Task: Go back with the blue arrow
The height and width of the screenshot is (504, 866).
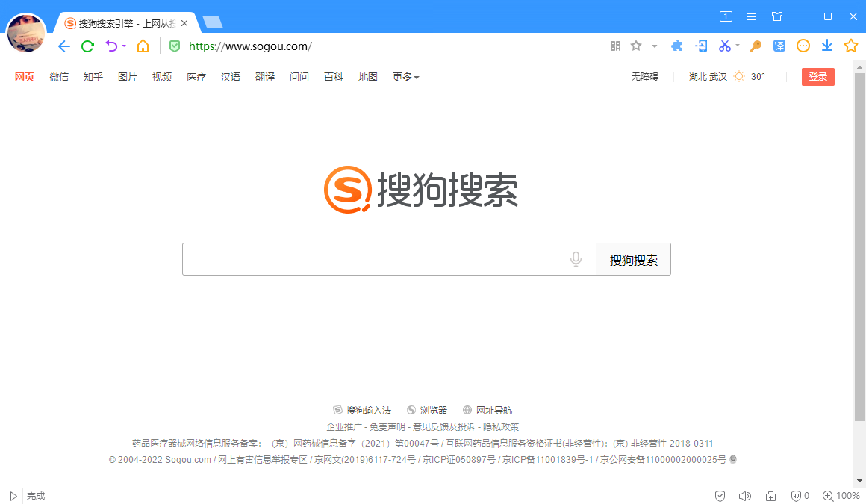Action: [64, 46]
